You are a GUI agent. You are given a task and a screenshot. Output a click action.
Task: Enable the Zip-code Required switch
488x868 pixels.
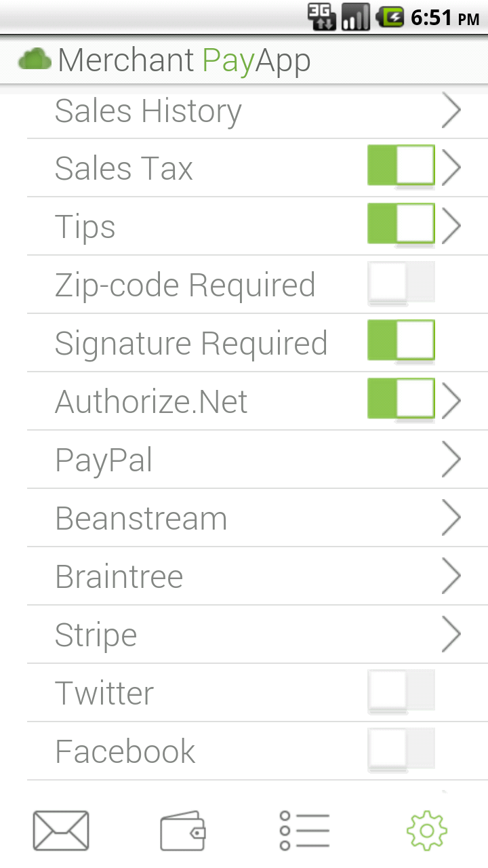click(401, 282)
